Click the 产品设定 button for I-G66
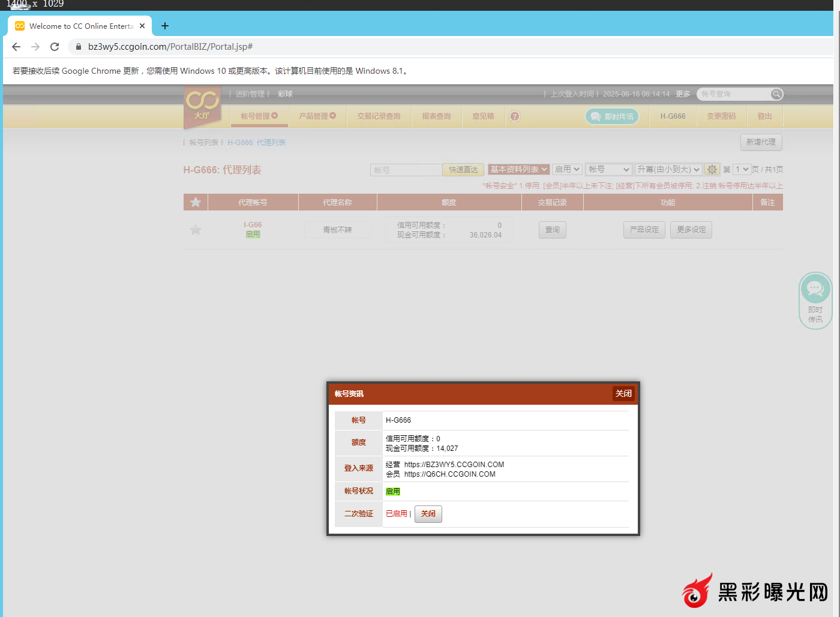The height and width of the screenshot is (617, 840). tap(644, 230)
